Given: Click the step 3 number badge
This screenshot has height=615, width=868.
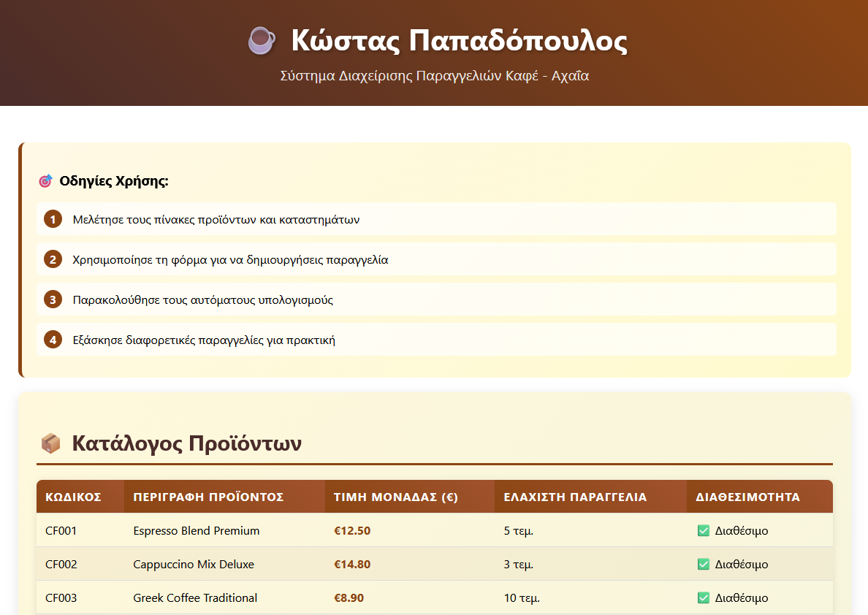Looking at the screenshot, I should (x=53, y=299).
